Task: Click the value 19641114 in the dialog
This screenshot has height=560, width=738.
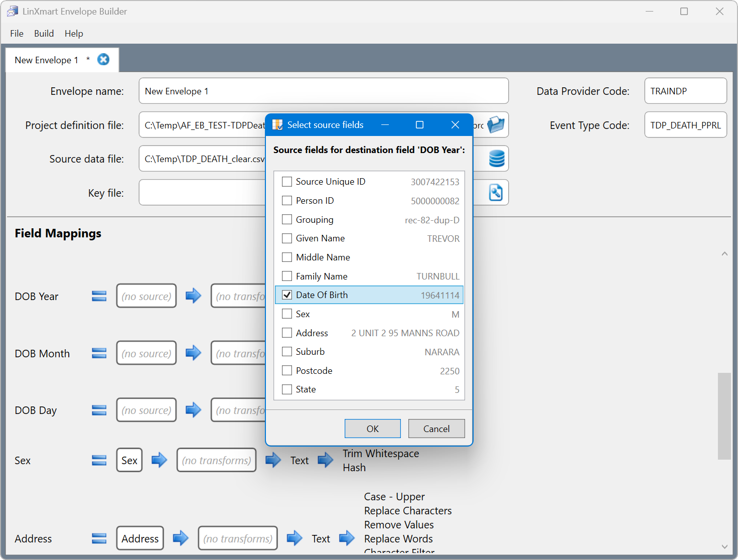Action: click(440, 295)
